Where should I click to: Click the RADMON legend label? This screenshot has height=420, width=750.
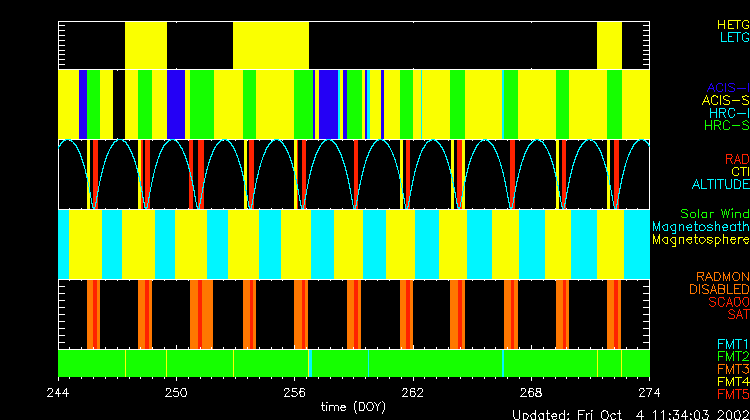coord(723,277)
